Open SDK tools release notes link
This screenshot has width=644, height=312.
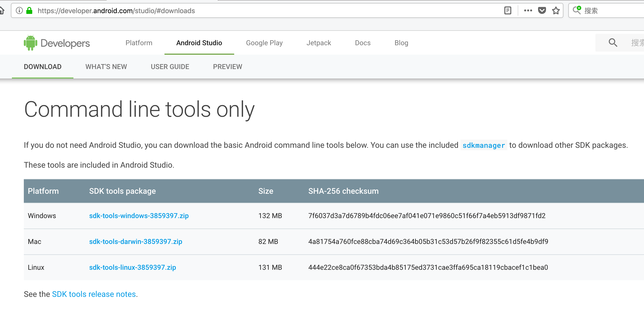[x=94, y=294]
